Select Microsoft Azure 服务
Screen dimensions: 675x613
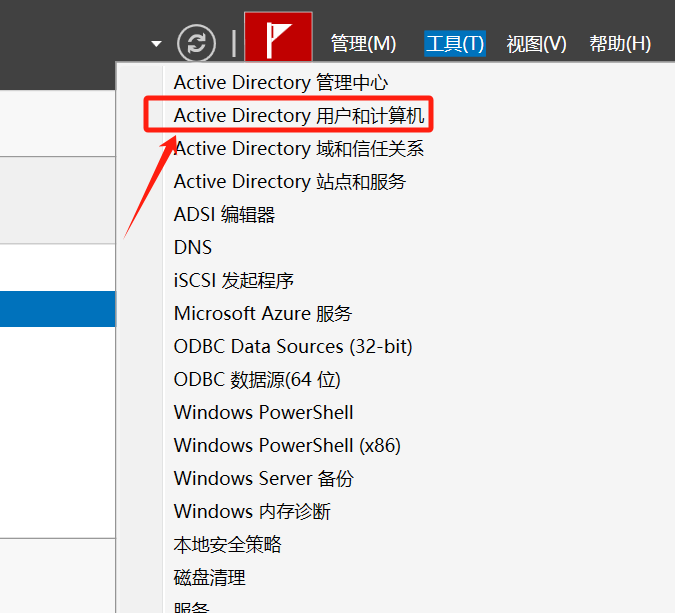tap(263, 314)
